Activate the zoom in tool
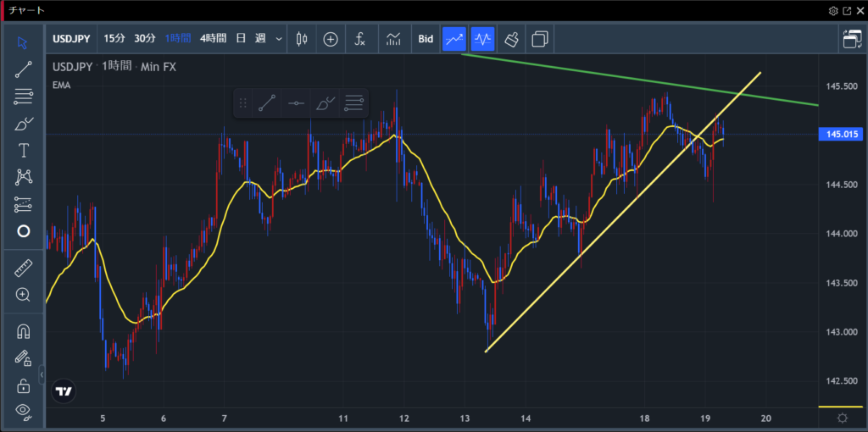Screen dimensions: 868x432 click(x=23, y=295)
